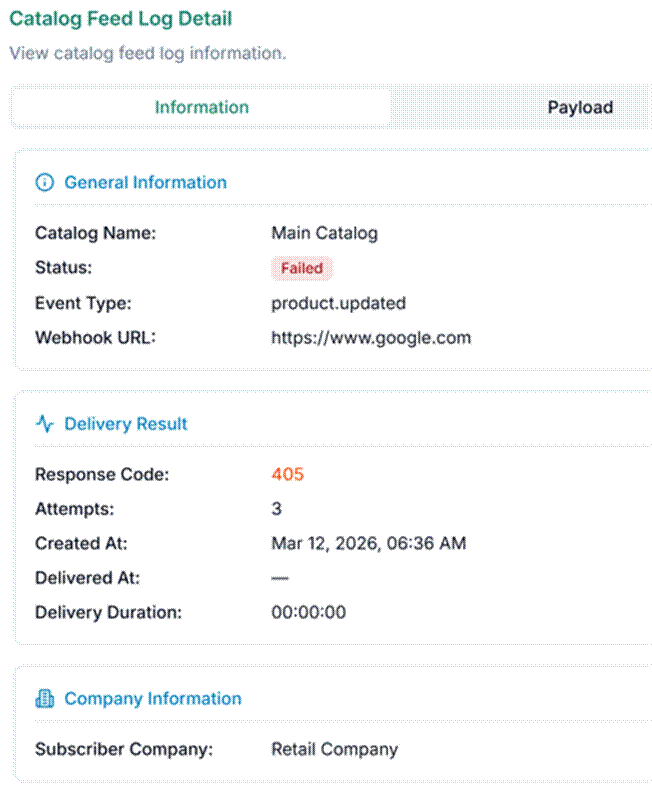Click the Status: label
This screenshot has height=789, width=652.
click(x=64, y=267)
